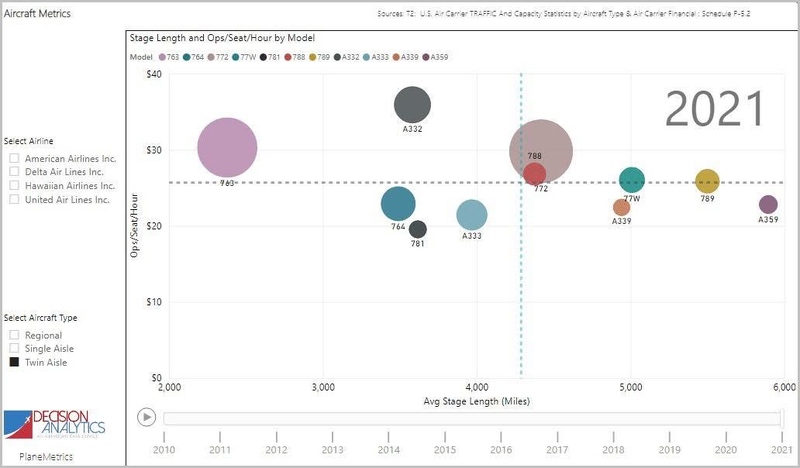Select the A332 bubble in the chart
Image resolution: width=800 pixels, height=468 pixels.
412,104
